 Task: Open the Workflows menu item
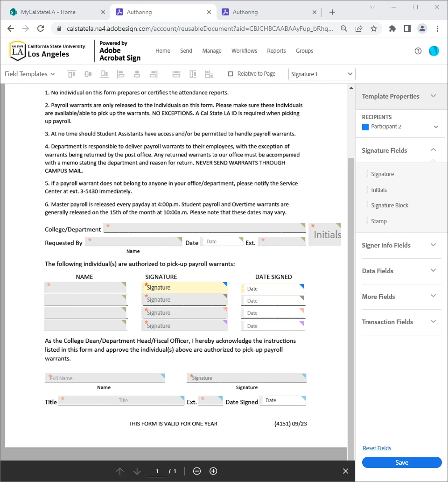245,51
